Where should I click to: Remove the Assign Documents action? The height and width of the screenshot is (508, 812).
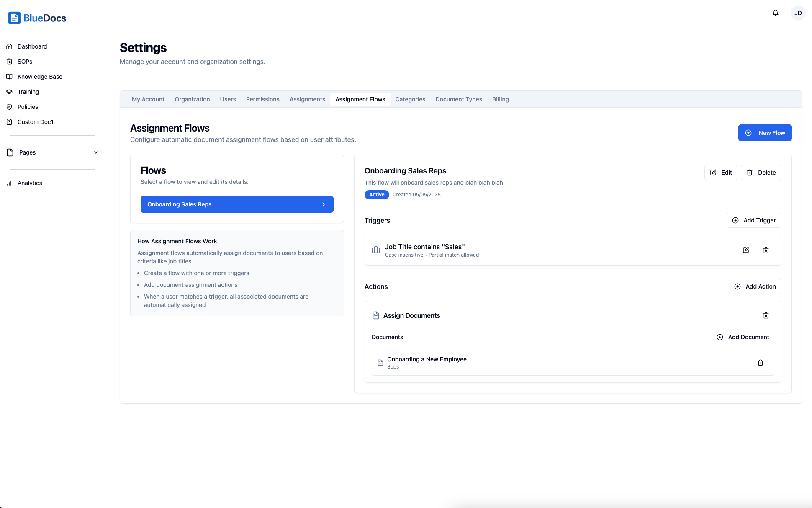[766, 315]
